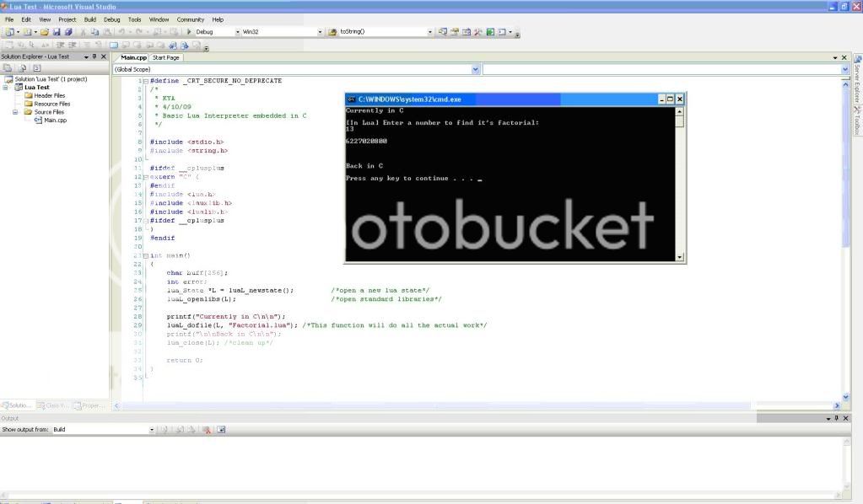Collapse the outlining for the #define line

coord(145,81)
